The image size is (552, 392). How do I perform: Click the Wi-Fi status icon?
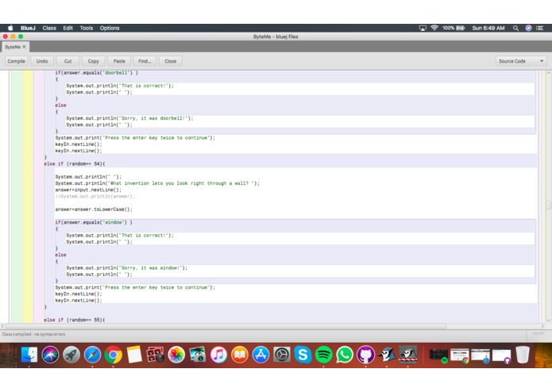tap(434, 28)
